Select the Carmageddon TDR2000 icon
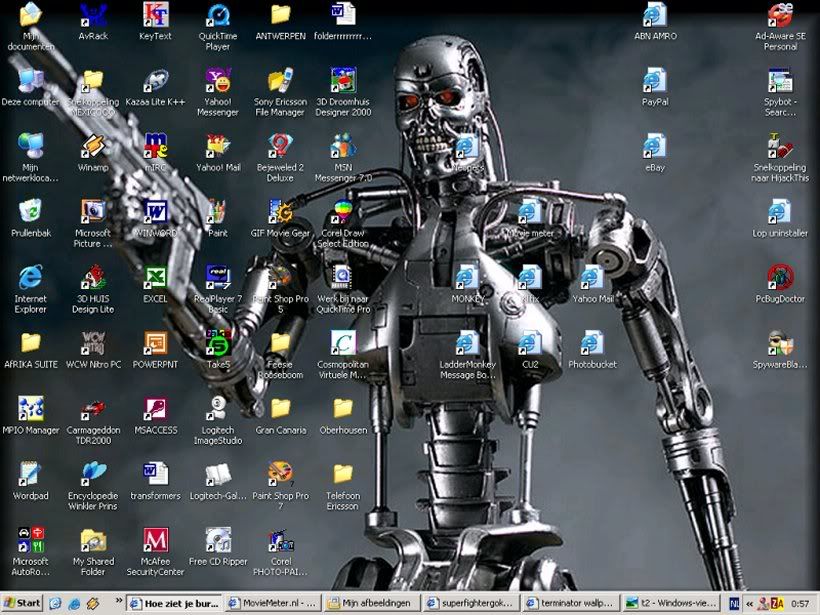 tap(93, 409)
